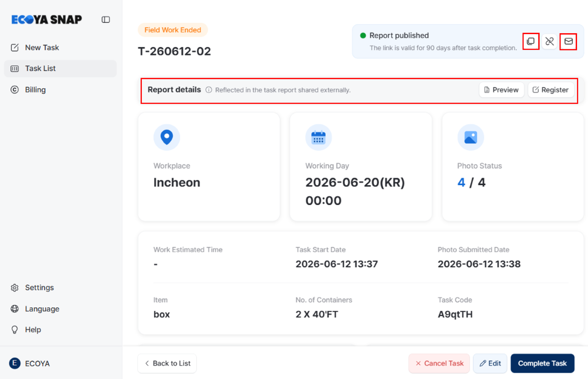The width and height of the screenshot is (588, 379).
Task: Preview the task report
Action: pos(502,90)
